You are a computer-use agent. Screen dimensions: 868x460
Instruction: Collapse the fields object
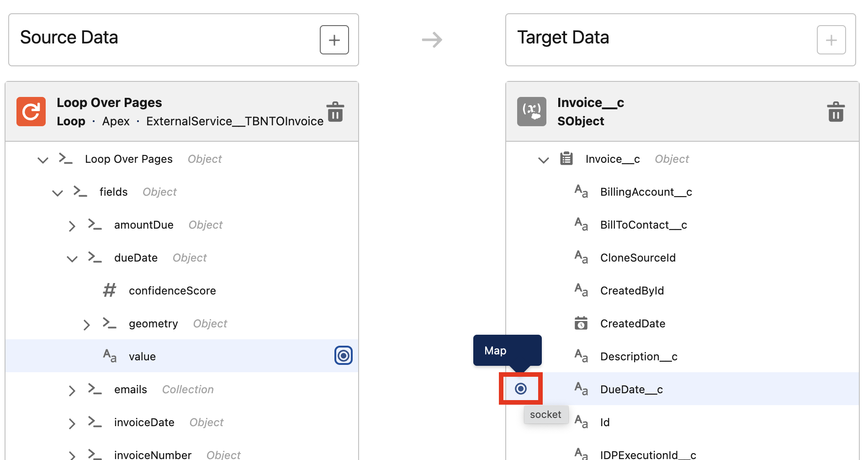pyautogui.click(x=58, y=193)
